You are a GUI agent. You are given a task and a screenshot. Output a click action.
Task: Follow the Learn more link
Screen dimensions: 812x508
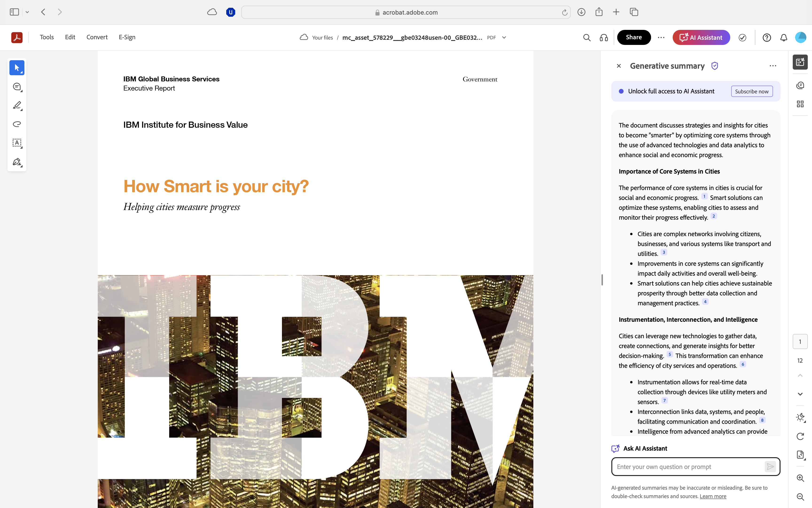coord(713,496)
